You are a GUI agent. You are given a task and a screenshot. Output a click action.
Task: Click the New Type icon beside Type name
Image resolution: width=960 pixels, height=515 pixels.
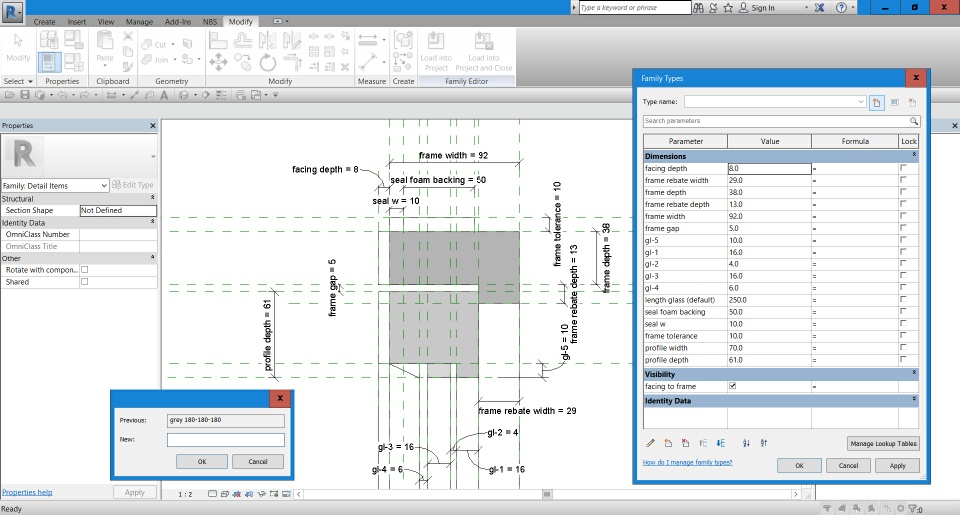[876, 102]
